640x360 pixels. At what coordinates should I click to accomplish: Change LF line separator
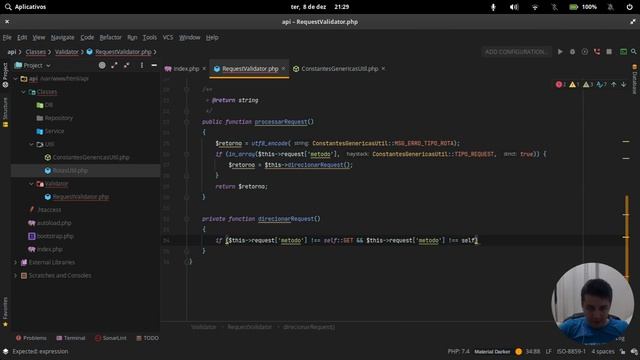[x=549, y=351]
